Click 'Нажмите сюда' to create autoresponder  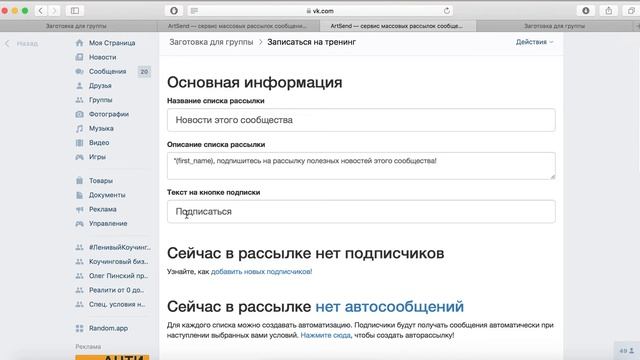click(325, 335)
